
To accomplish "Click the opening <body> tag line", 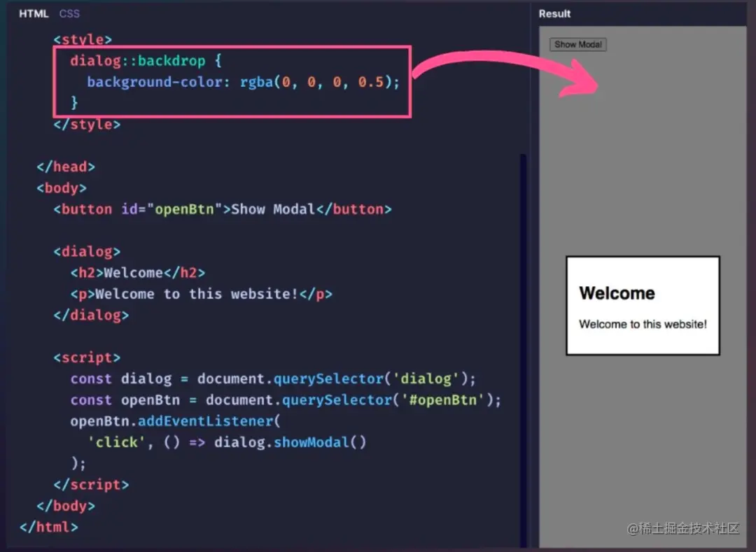I will tap(61, 188).
